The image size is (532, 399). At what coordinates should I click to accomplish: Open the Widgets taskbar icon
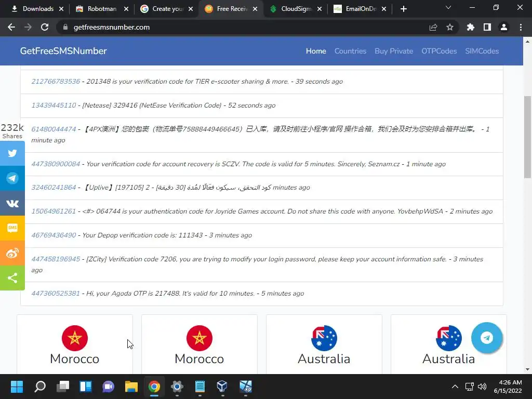tap(86, 387)
